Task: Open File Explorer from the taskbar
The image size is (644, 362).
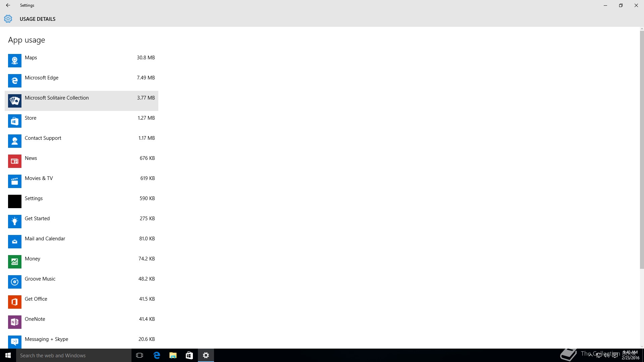Action: 173,355
